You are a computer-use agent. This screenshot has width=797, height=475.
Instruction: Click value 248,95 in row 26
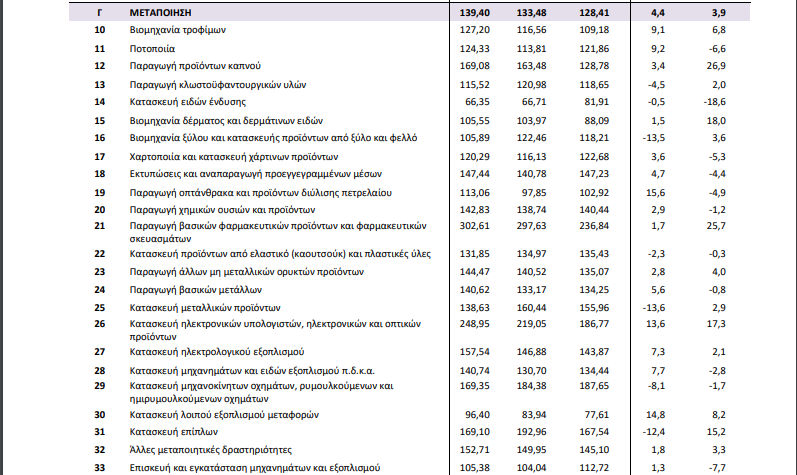click(x=475, y=324)
